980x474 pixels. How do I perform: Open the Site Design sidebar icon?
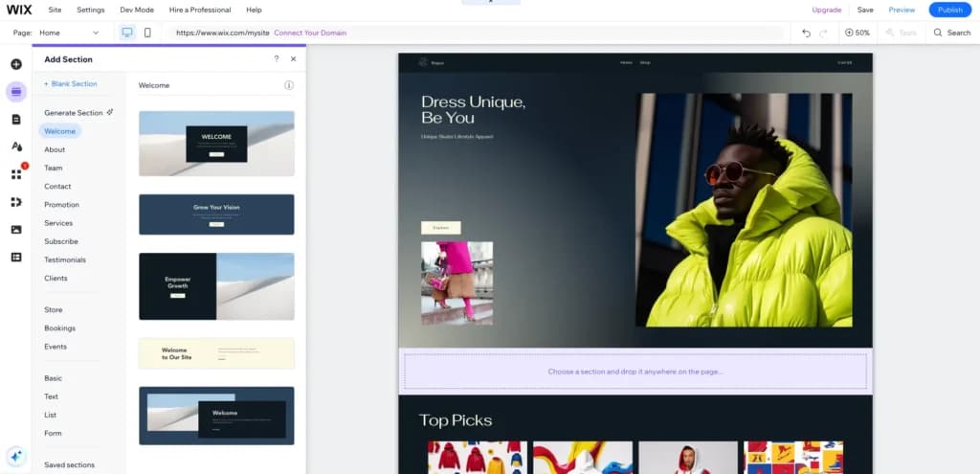16,147
